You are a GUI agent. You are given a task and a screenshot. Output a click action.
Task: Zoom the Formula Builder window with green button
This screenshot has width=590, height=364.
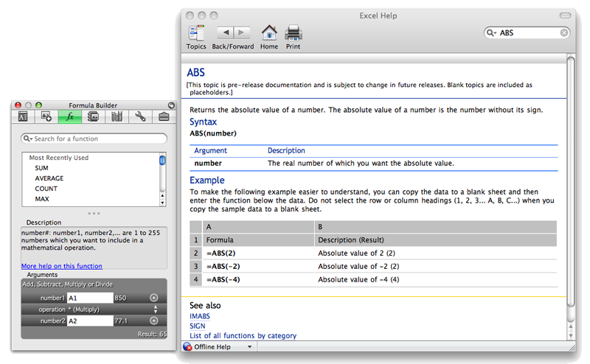click(38, 105)
